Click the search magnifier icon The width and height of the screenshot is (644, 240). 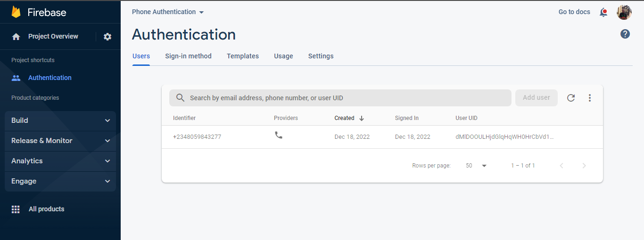(x=180, y=98)
